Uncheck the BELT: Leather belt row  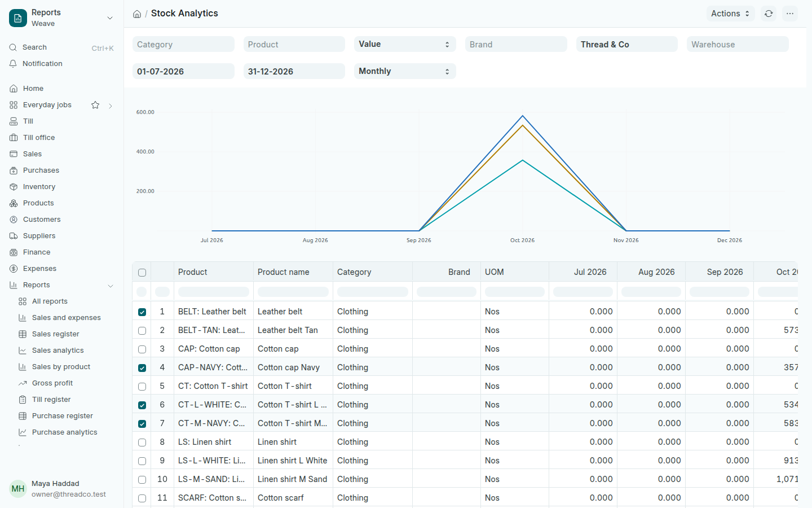coord(142,312)
